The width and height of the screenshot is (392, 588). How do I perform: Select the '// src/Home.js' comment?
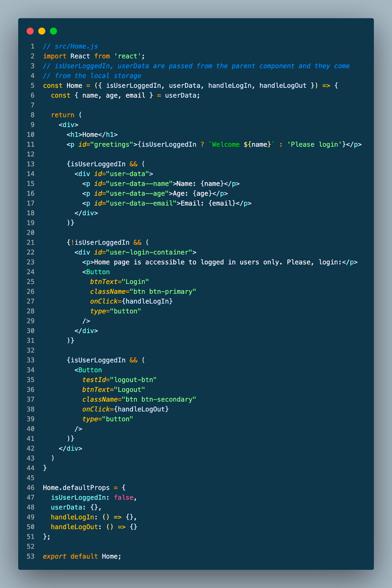[x=71, y=46]
